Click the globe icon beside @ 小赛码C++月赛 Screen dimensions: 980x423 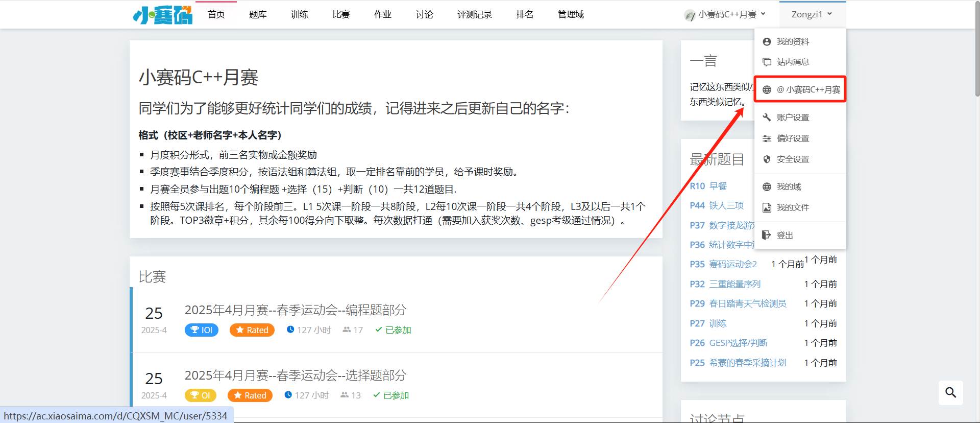(767, 89)
